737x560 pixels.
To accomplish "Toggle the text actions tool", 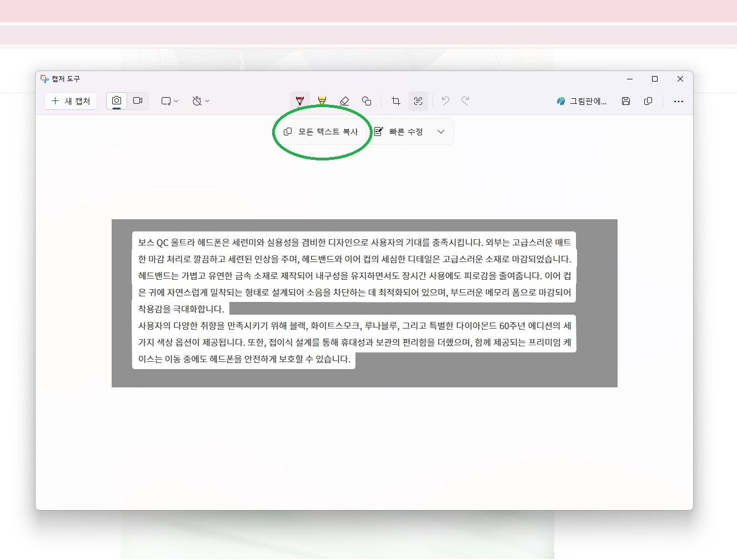I will click(x=418, y=101).
